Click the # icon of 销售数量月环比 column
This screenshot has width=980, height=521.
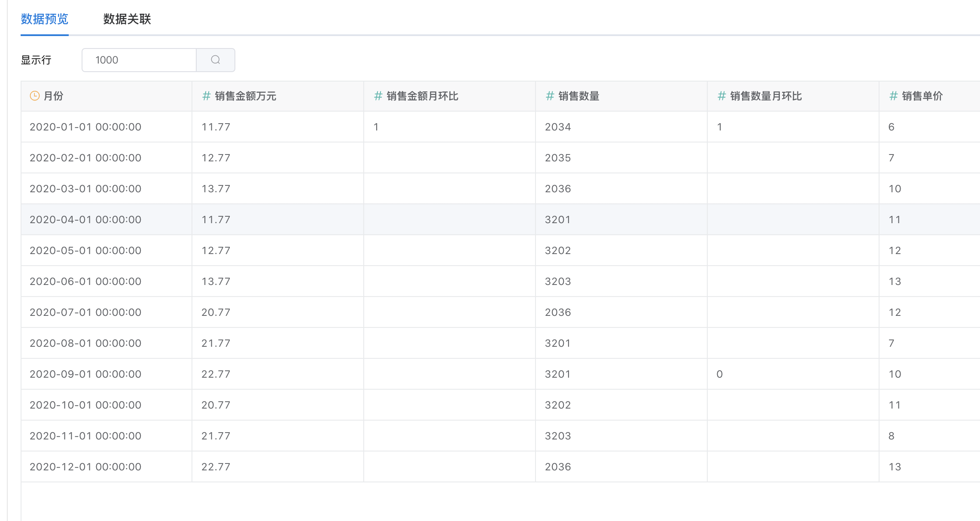(x=721, y=96)
